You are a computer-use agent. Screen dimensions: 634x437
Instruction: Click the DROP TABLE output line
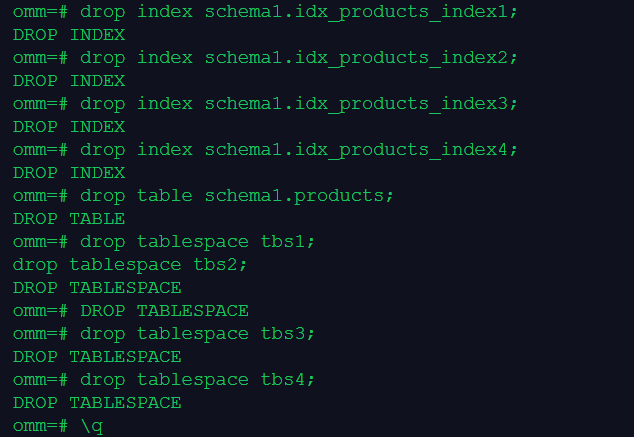click(x=69, y=219)
